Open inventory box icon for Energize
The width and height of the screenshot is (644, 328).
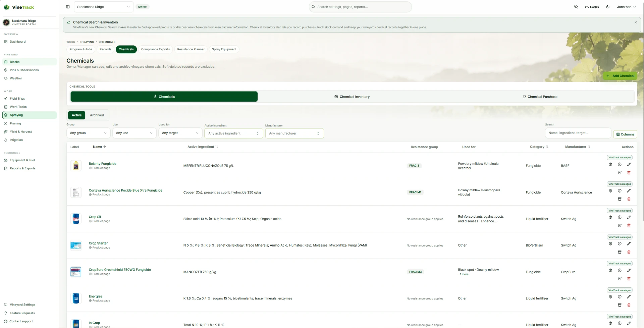(x=610, y=297)
